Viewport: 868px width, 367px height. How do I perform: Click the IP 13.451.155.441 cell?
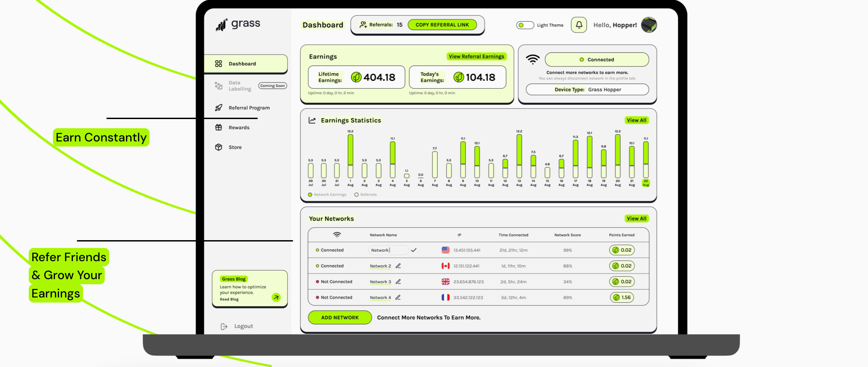tap(467, 250)
